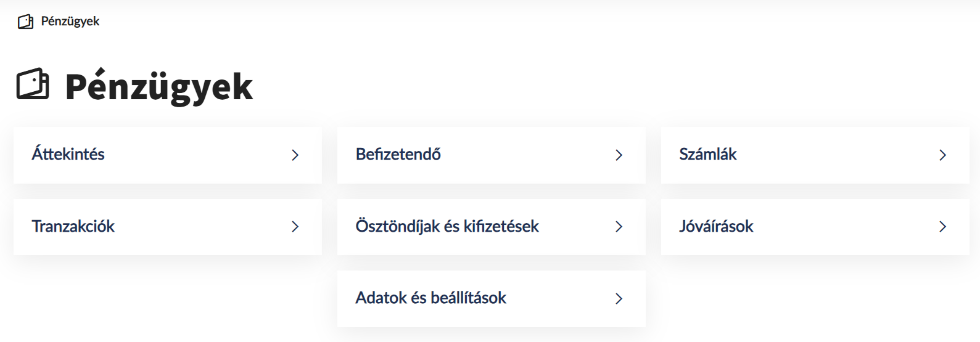Click the Pénzügyek breadcrumb text
980x342 pixels.
(x=70, y=22)
